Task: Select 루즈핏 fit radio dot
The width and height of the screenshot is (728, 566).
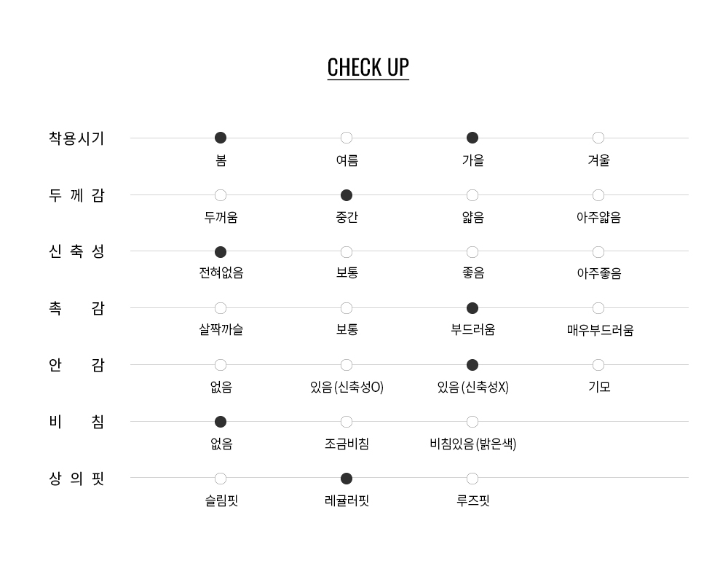Action: (472, 479)
